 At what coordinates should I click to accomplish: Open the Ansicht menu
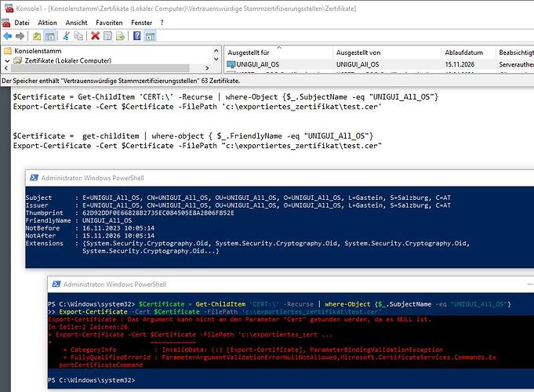click(x=76, y=23)
